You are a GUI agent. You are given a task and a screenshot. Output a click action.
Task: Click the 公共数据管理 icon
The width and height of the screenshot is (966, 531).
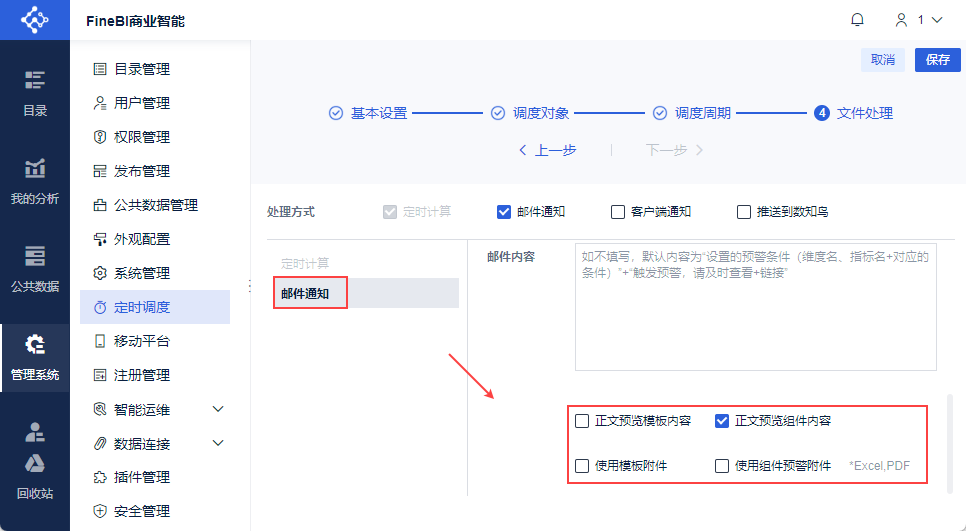pyautogui.click(x=99, y=205)
